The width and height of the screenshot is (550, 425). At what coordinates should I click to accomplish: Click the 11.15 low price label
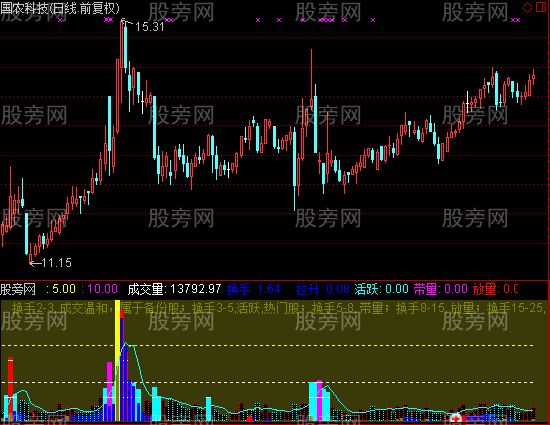56,263
